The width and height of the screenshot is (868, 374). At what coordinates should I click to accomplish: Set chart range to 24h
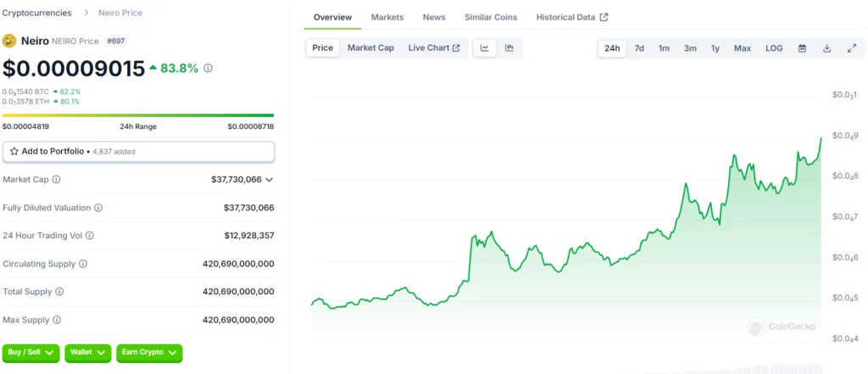(x=612, y=48)
